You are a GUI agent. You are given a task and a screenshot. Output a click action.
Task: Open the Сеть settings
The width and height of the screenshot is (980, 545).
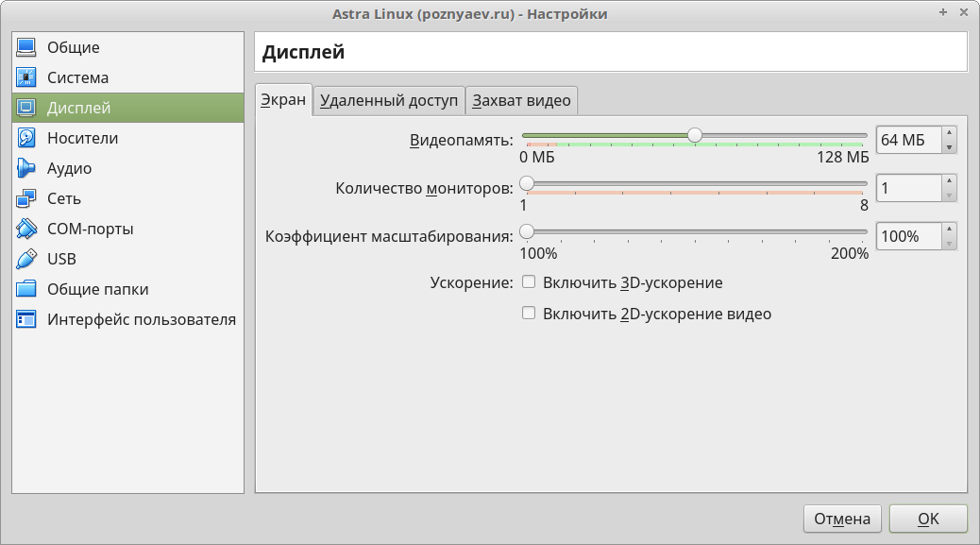(127, 198)
